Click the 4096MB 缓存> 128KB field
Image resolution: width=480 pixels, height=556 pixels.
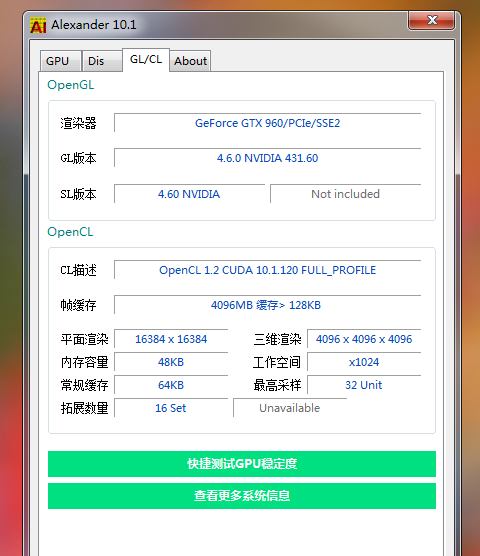pos(268,305)
